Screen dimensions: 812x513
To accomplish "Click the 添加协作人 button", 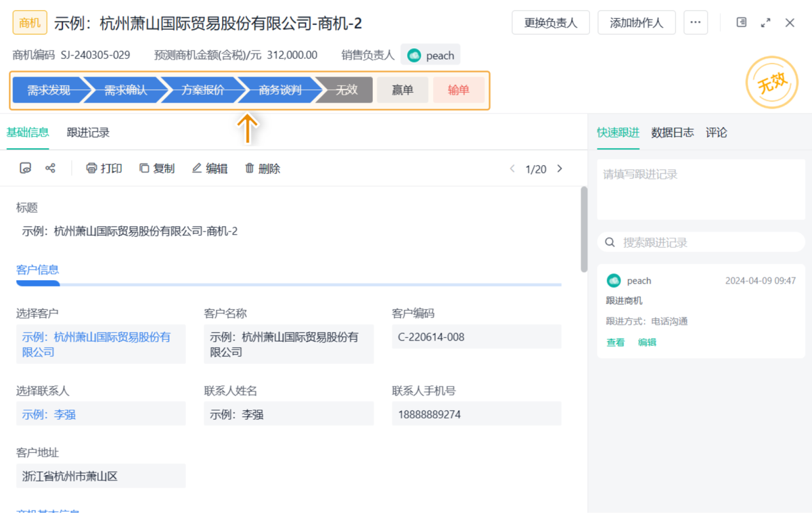I will click(x=636, y=22).
